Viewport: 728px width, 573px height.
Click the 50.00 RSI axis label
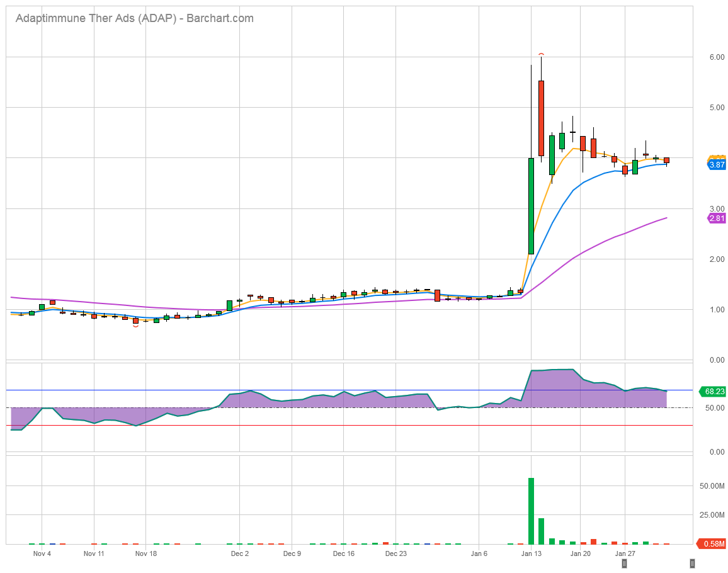pos(715,407)
